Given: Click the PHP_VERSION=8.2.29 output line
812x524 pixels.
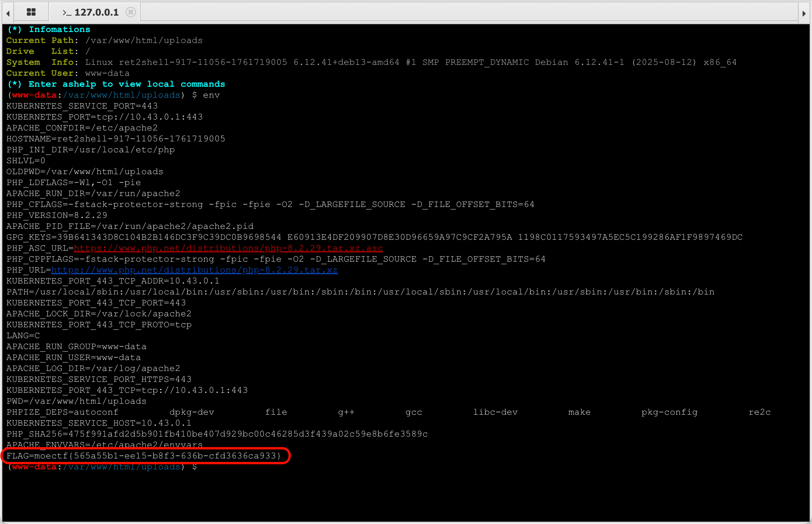Looking at the screenshot, I should (57, 216).
